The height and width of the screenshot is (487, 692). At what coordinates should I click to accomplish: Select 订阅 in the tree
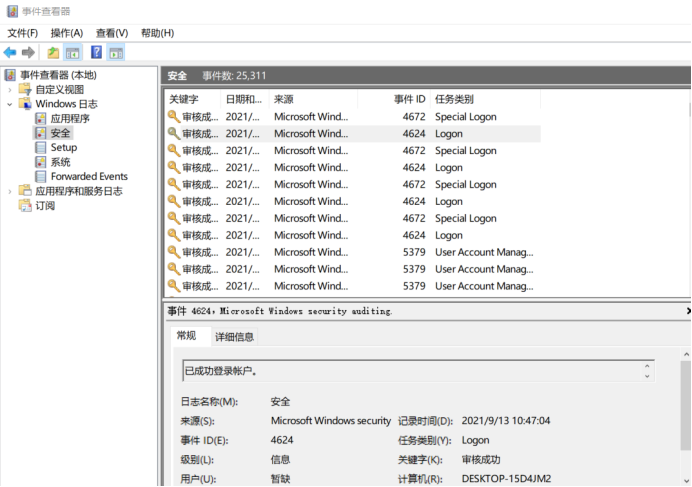tap(45, 206)
